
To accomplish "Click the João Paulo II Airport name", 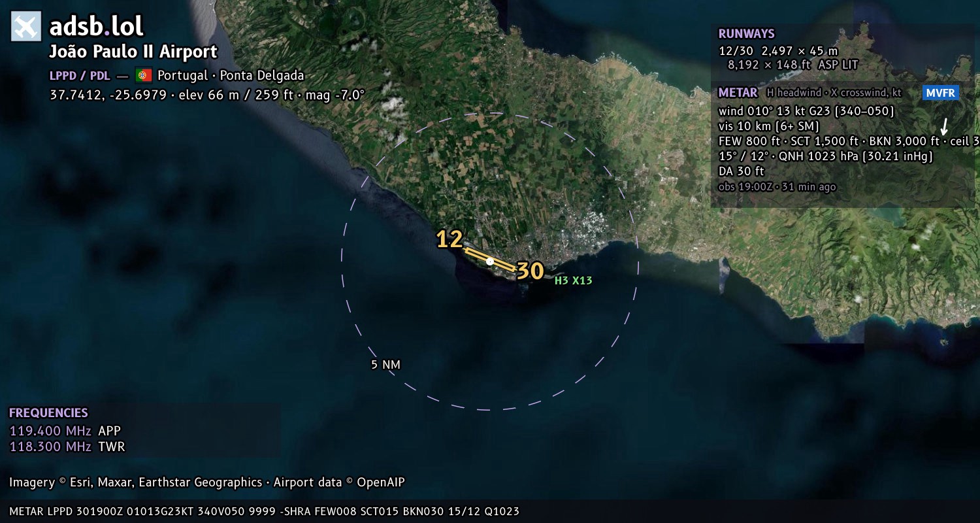I will pyautogui.click(x=133, y=52).
